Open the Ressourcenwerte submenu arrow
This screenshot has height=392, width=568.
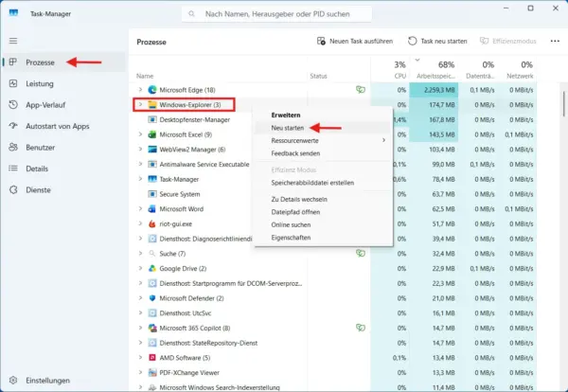(383, 140)
